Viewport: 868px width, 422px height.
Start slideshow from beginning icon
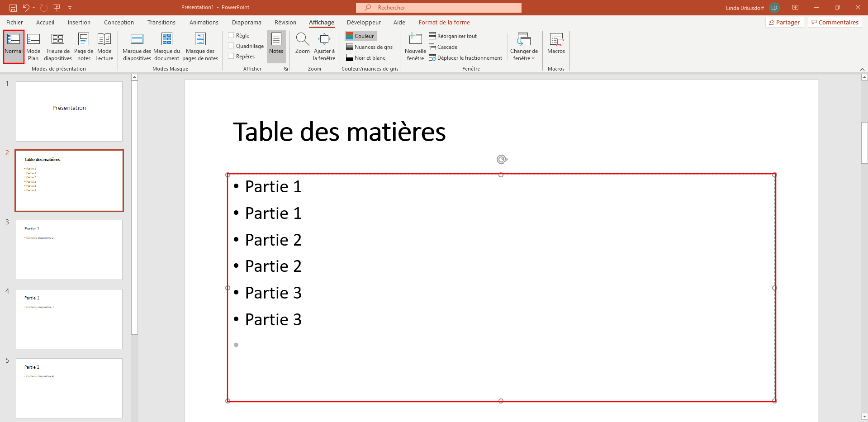click(x=57, y=8)
